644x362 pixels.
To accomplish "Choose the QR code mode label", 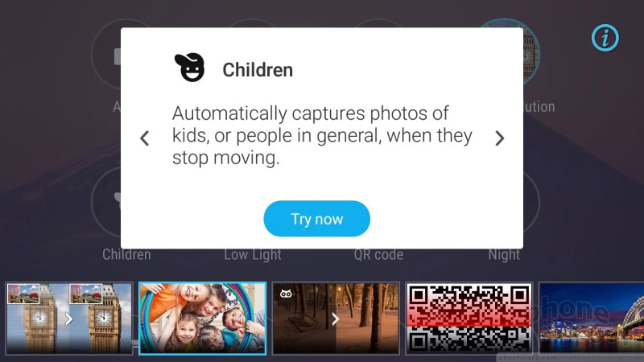I will click(x=378, y=255).
